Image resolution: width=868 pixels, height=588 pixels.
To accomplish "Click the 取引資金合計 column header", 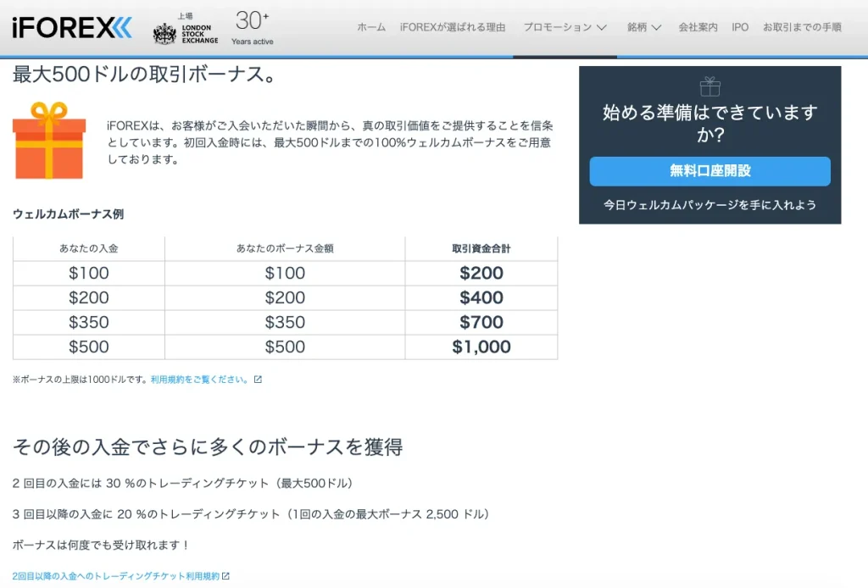I will tap(481, 248).
